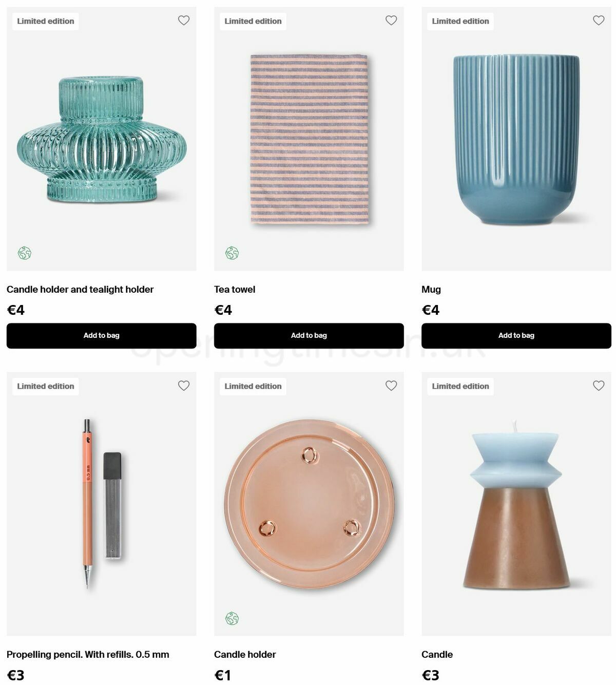Open the striped tea towel image

(310, 139)
